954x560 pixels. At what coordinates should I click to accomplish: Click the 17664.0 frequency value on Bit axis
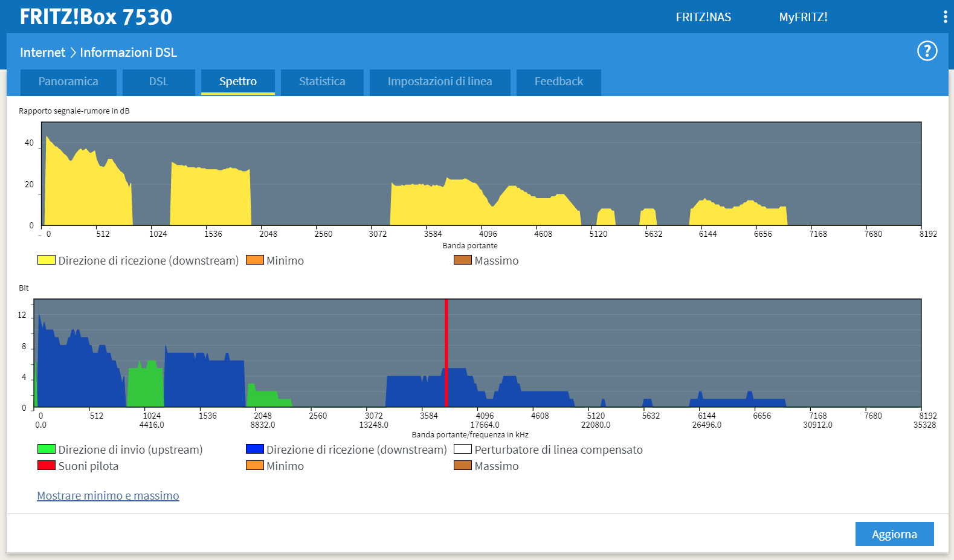coord(485,425)
